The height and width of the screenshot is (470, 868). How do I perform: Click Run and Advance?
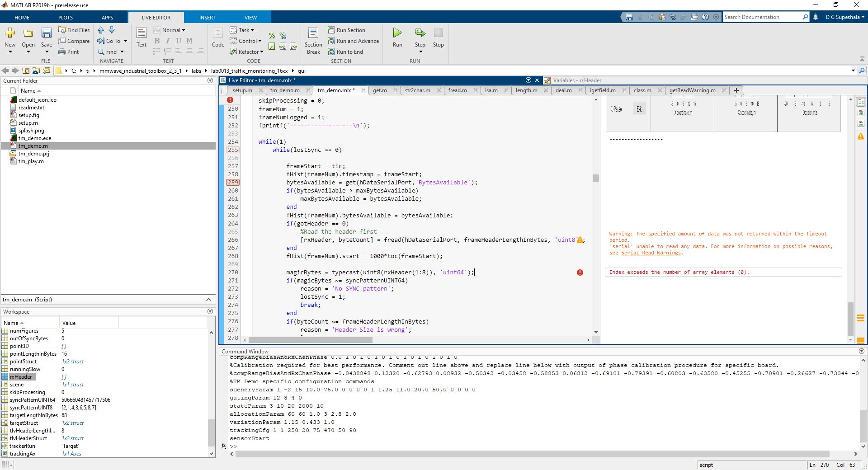tap(353, 41)
